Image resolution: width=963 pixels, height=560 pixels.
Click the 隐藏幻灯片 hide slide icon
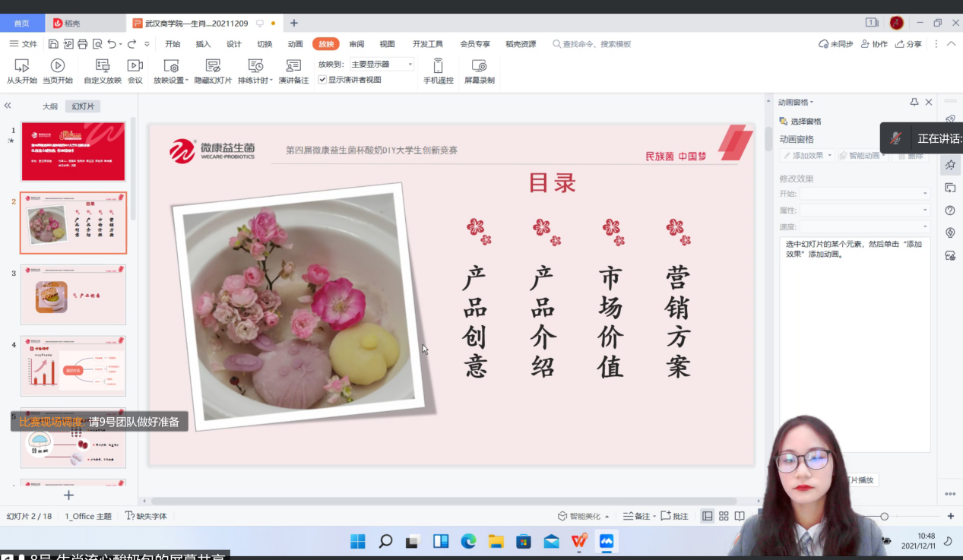click(213, 66)
